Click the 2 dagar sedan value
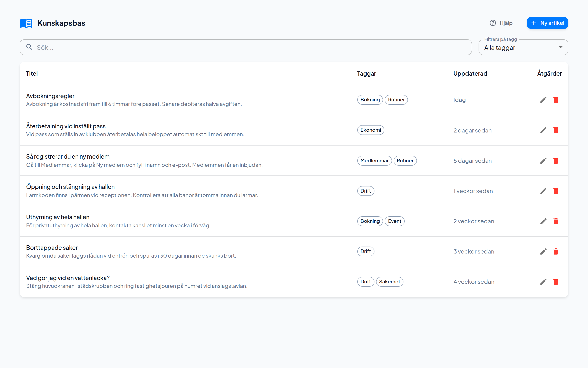Viewport: 588px width, 368px height. pyautogui.click(x=472, y=130)
